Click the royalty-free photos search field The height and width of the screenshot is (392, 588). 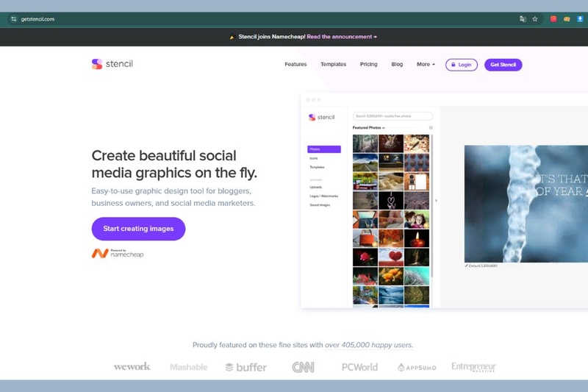392,116
